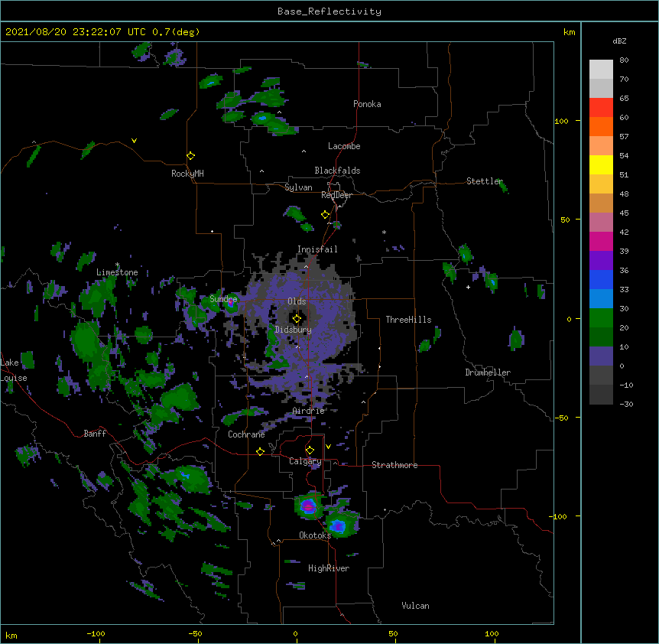
Task: Select the light gray 70-80 dBZ swatch
Action: pyautogui.click(x=601, y=70)
